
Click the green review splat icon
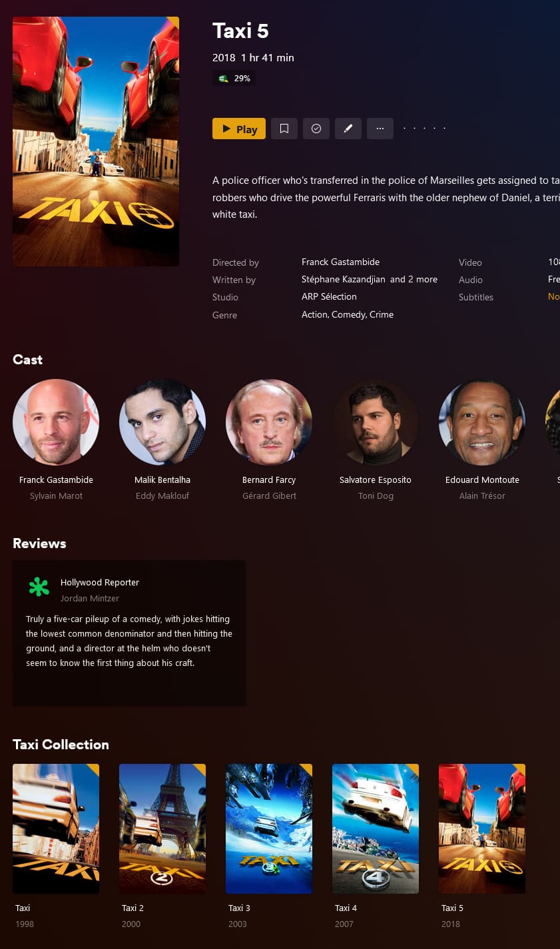point(39,587)
